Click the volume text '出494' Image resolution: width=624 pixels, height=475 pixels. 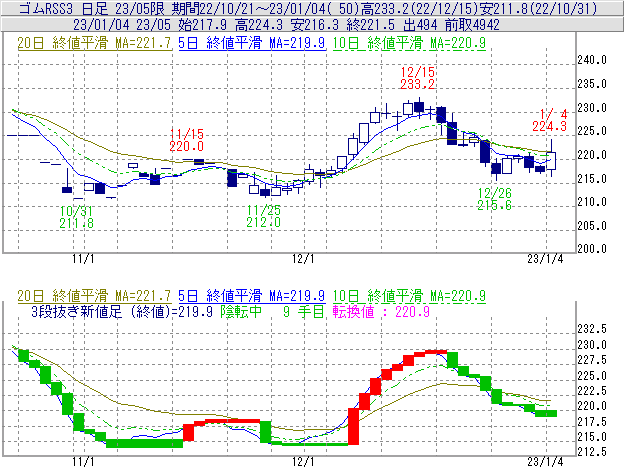tap(420, 25)
